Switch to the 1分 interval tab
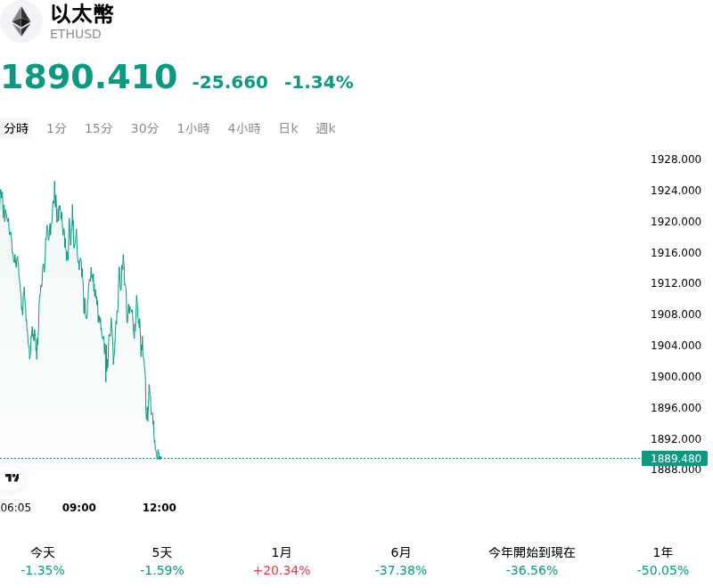The height and width of the screenshot is (588, 713). pyautogui.click(x=56, y=128)
